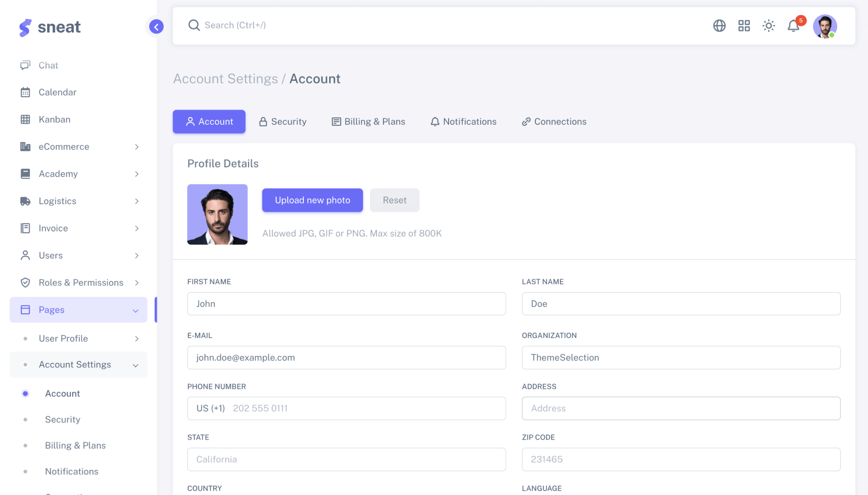Expand the Users submenu
The image size is (868, 495).
[136, 255]
